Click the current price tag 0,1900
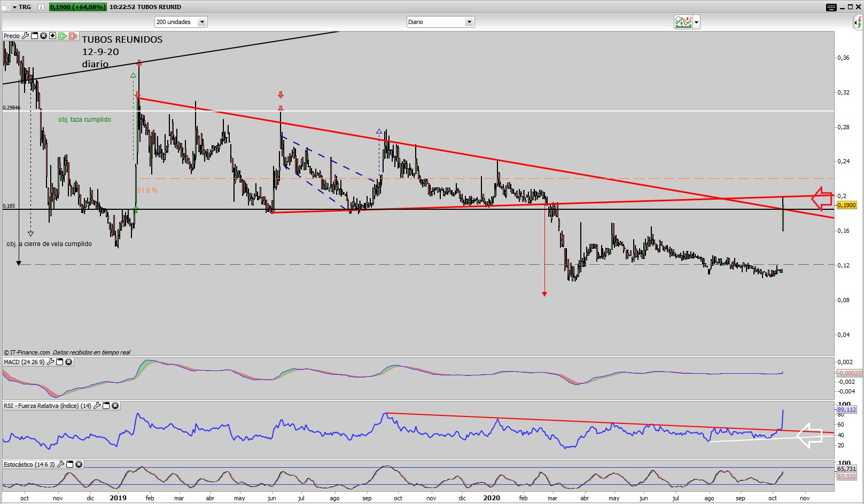The height and width of the screenshot is (504, 864). [x=846, y=205]
